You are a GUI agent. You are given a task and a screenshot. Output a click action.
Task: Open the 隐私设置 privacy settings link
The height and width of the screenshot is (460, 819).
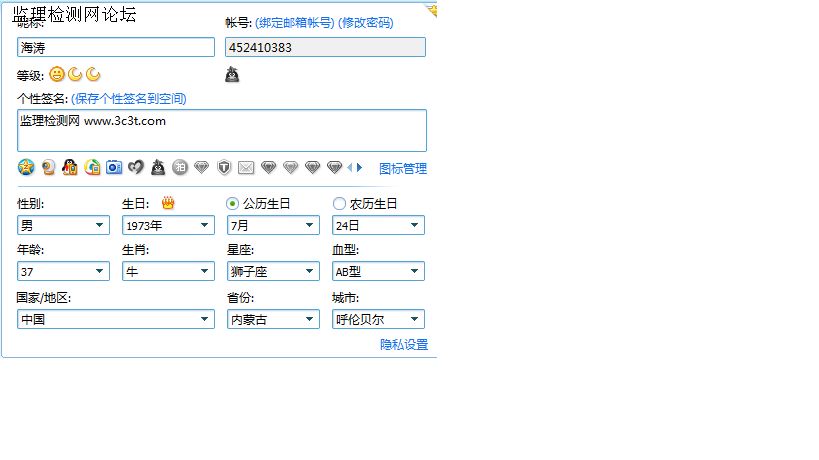pyautogui.click(x=403, y=344)
